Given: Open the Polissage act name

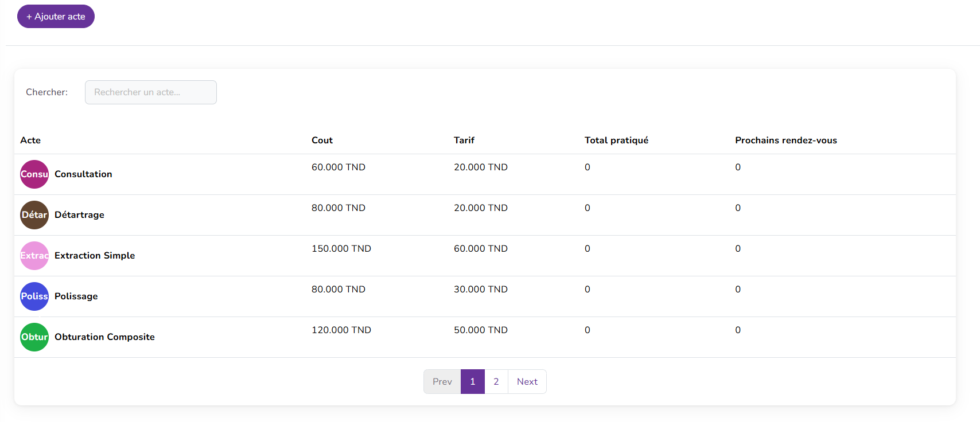Looking at the screenshot, I should (x=76, y=296).
